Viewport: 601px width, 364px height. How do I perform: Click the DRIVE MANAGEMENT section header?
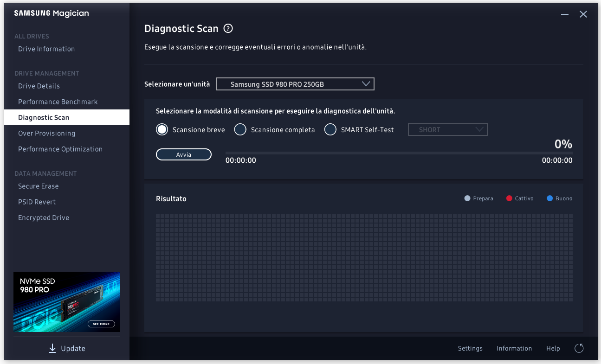pyautogui.click(x=47, y=73)
